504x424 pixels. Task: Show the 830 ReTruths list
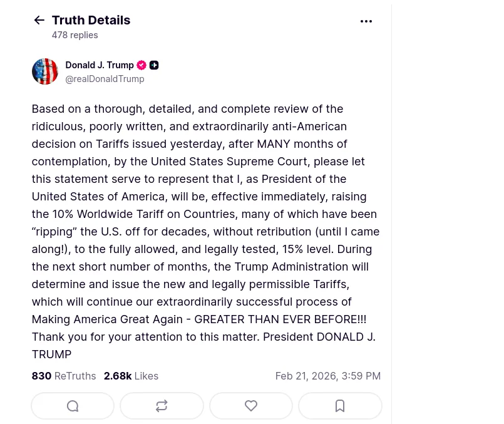point(64,376)
